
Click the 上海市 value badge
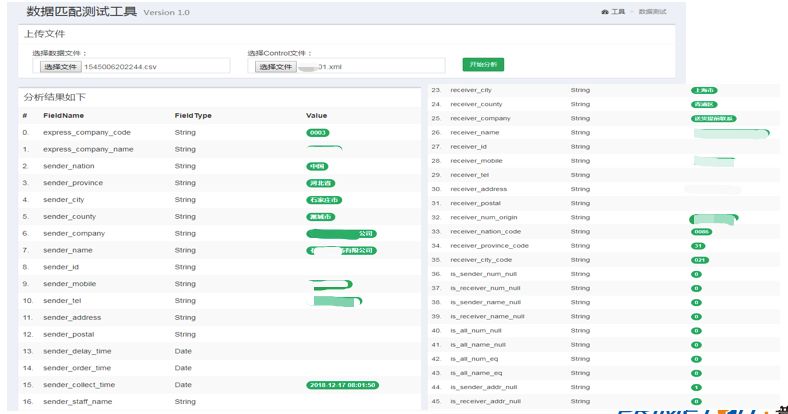[705, 90]
